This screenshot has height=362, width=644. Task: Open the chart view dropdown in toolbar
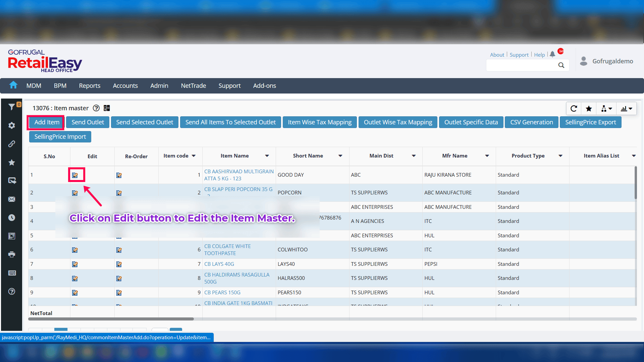click(x=626, y=109)
